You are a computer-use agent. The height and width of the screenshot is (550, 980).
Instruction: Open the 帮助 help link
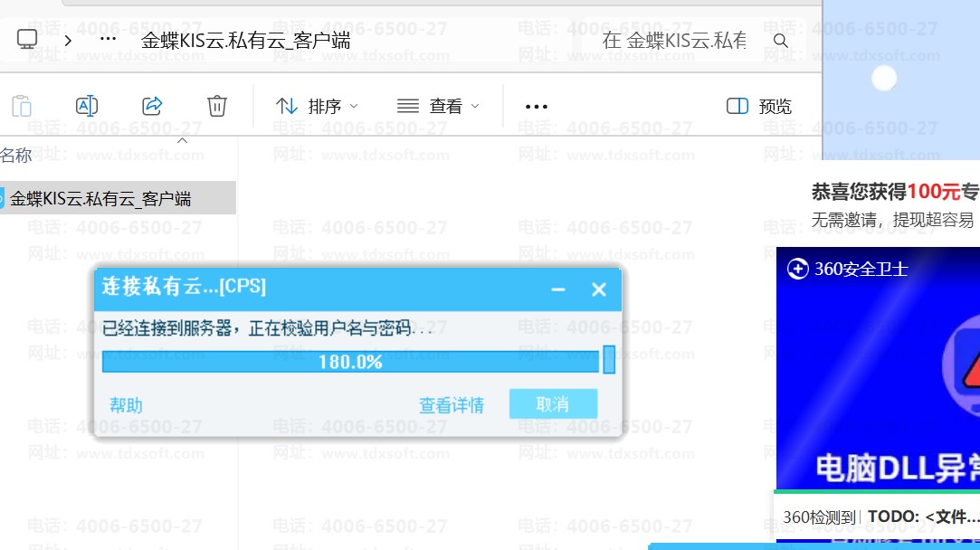[127, 405]
